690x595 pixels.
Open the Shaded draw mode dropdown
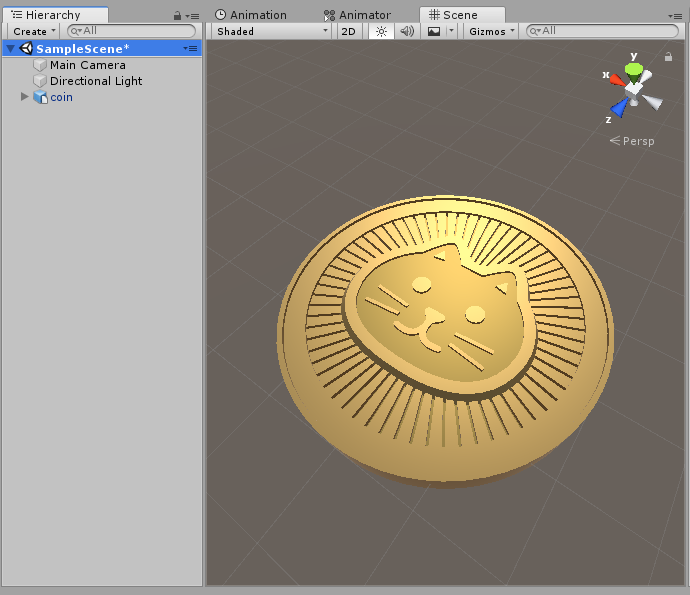tap(272, 31)
